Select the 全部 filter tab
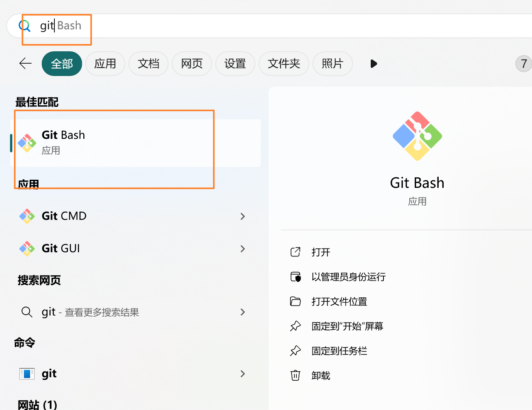This screenshot has width=532, height=410. (62, 64)
